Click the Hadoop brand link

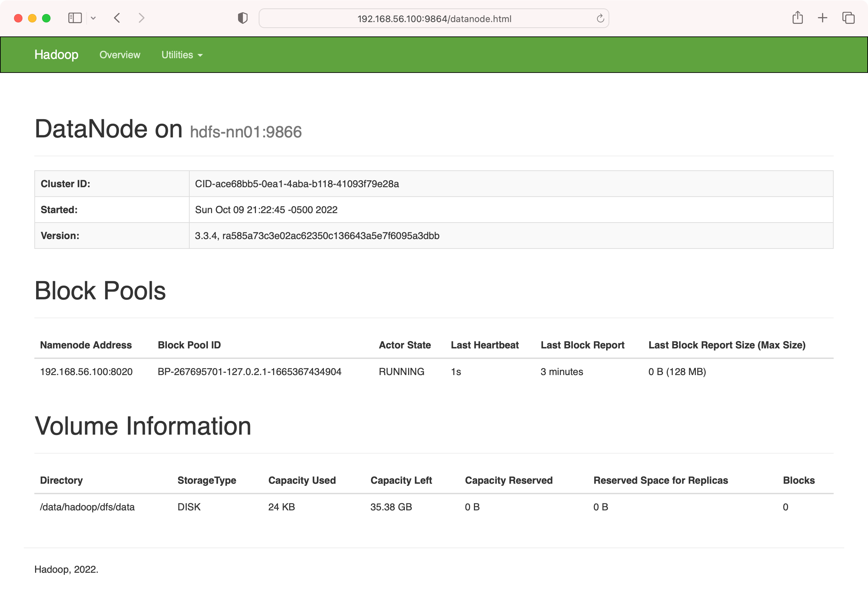click(56, 54)
